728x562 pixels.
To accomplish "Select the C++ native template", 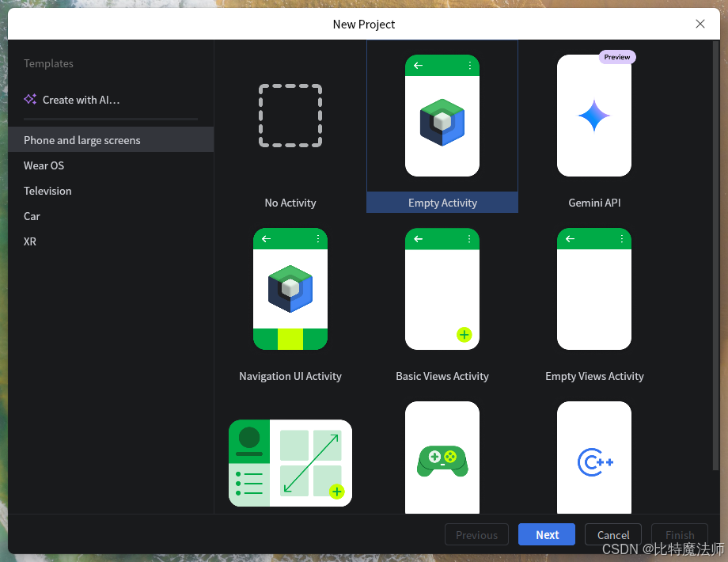I will click(593, 458).
